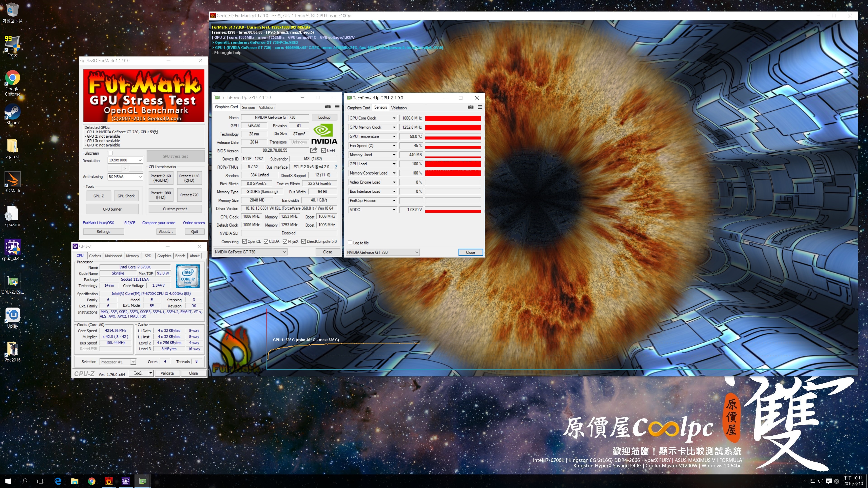Switch to CPU-Z taskbar icon
The width and height of the screenshot is (868, 488).
pyautogui.click(x=125, y=481)
